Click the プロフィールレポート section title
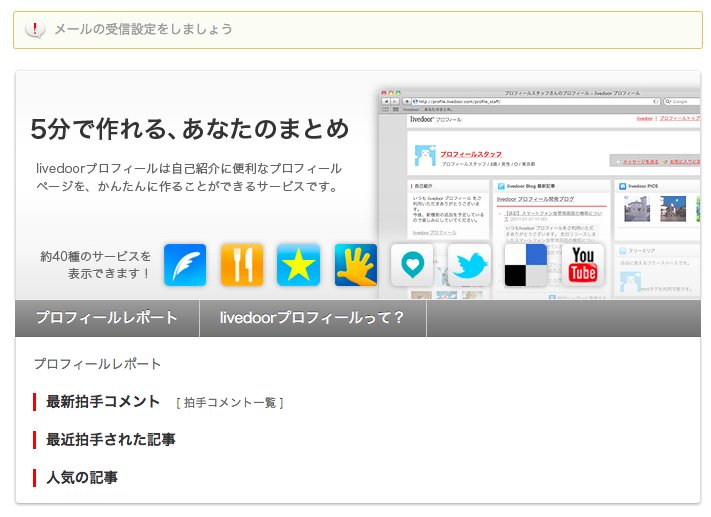711x517 pixels. tap(97, 364)
